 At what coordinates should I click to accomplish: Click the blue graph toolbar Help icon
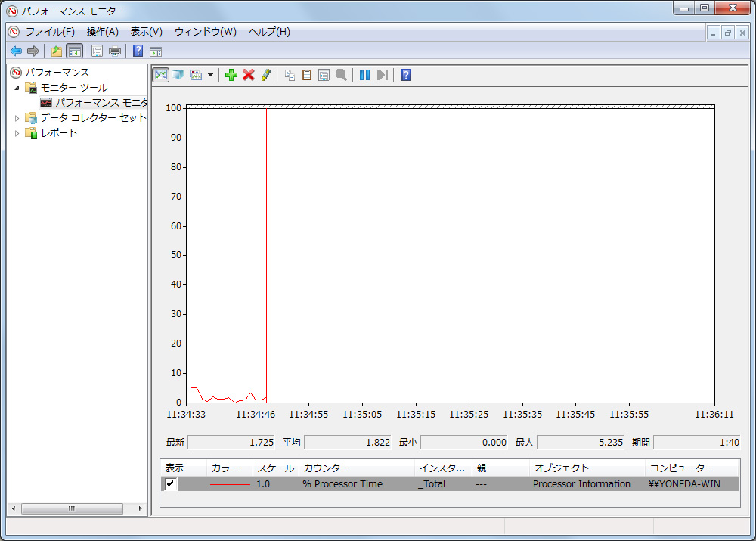click(405, 75)
